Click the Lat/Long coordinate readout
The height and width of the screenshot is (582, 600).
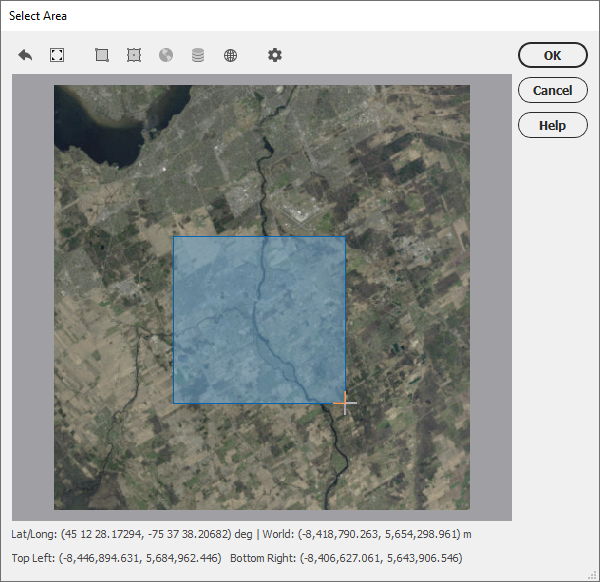(x=132, y=534)
